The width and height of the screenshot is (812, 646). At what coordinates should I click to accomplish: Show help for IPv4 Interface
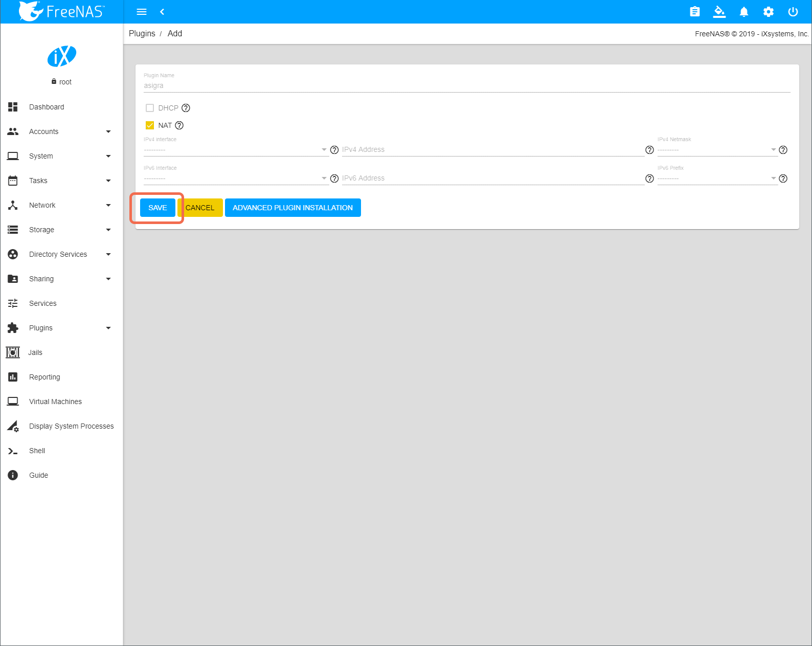coord(334,150)
